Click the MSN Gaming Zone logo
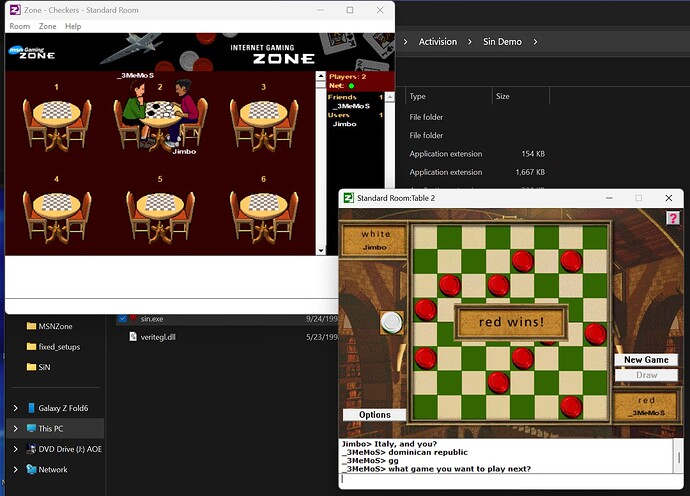 point(32,53)
